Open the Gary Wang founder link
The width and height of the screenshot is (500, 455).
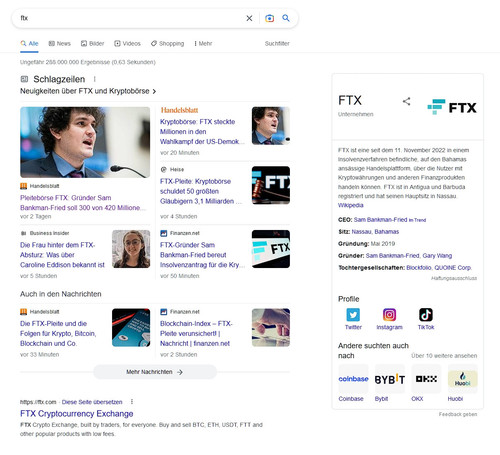[437, 256]
